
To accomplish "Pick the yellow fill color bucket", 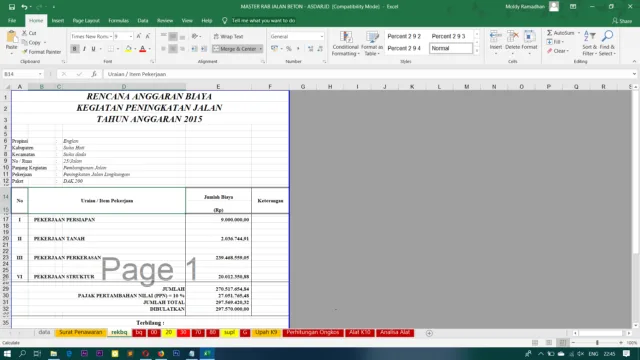I will (128, 49).
